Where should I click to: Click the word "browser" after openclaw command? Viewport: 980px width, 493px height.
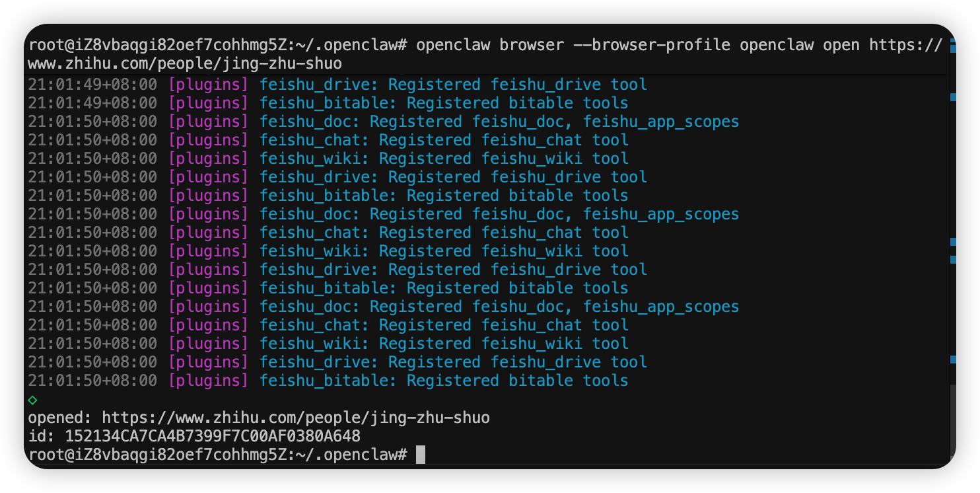(x=531, y=45)
